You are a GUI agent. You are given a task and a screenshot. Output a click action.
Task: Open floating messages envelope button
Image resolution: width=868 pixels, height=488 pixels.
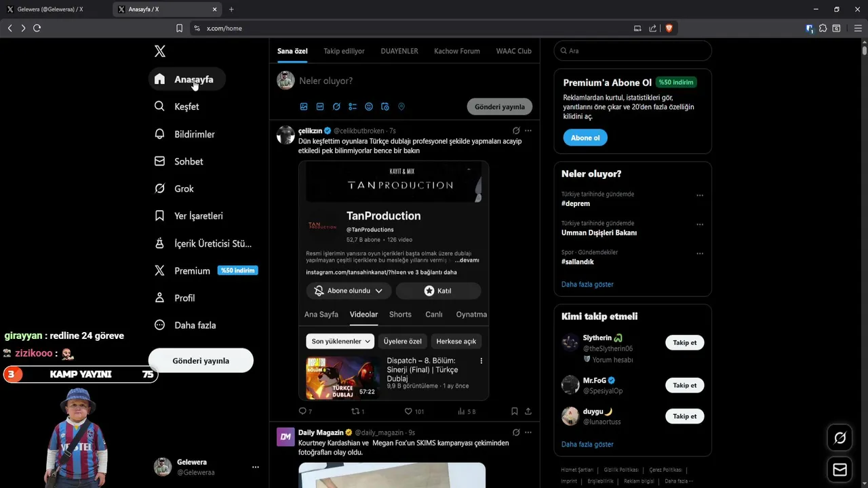click(x=840, y=470)
